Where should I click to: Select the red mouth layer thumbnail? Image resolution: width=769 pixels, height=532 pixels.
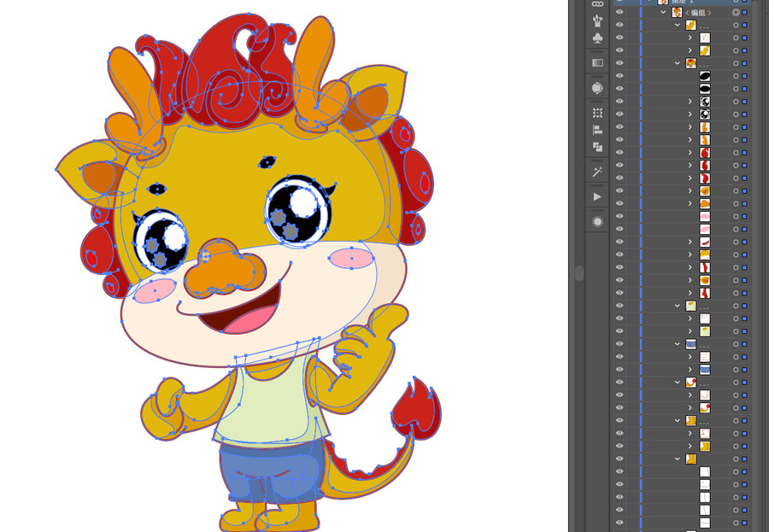[x=705, y=242]
